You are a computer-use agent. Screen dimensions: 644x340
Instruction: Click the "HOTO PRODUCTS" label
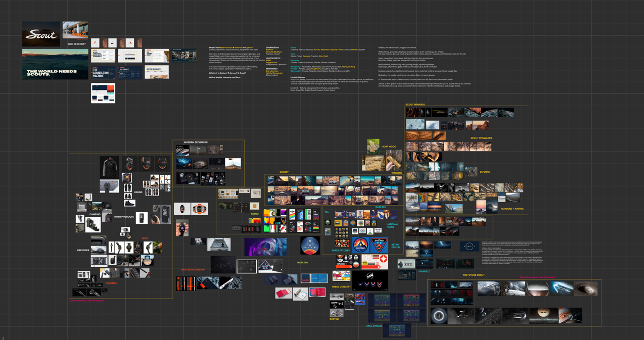click(x=124, y=217)
